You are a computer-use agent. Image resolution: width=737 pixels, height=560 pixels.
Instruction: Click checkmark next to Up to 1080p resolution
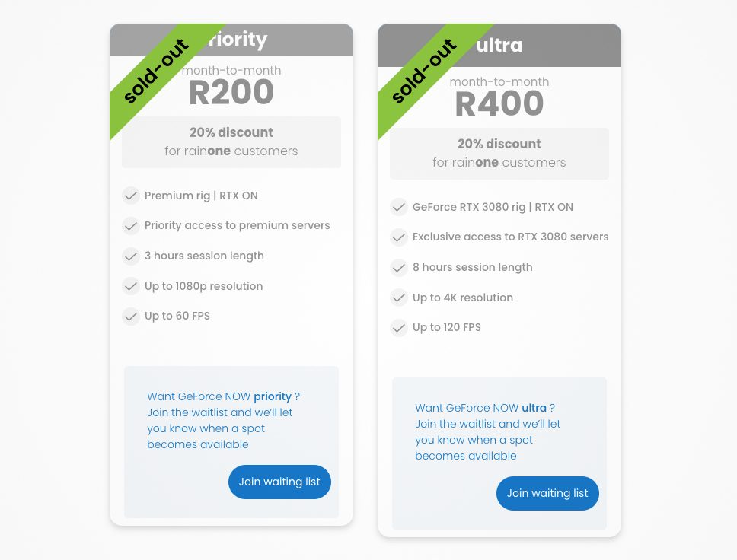pos(131,286)
